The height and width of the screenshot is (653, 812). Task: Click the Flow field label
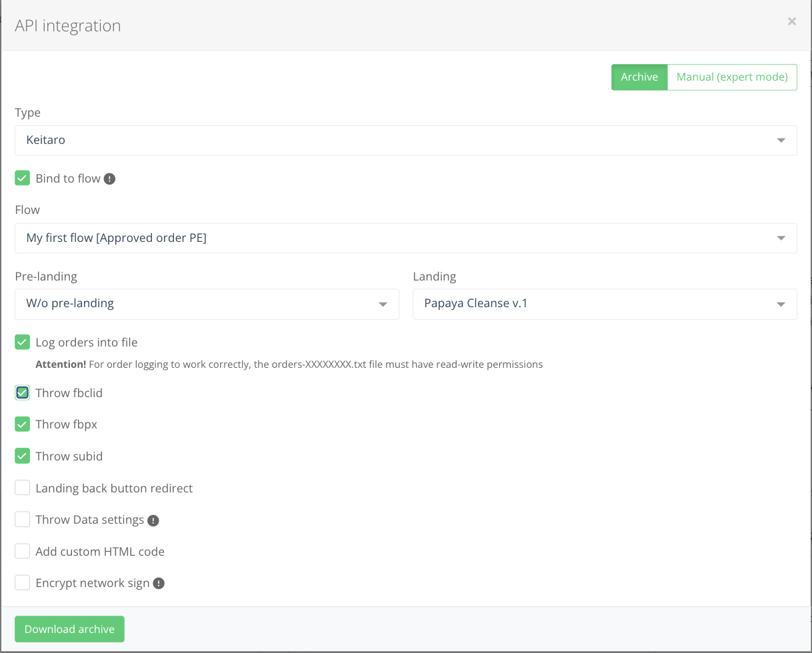coord(27,209)
